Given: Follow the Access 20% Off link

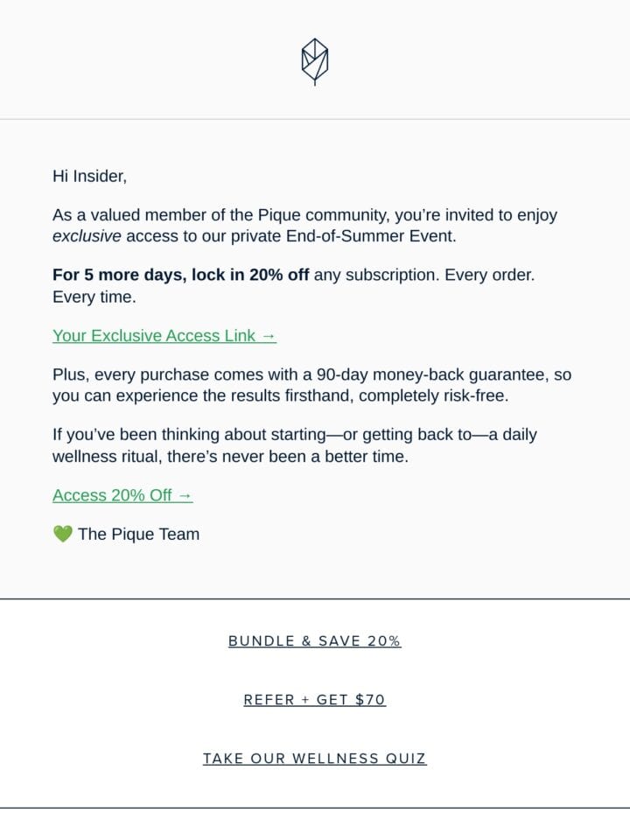Looking at the screenshot, I should tap(122, 495).
